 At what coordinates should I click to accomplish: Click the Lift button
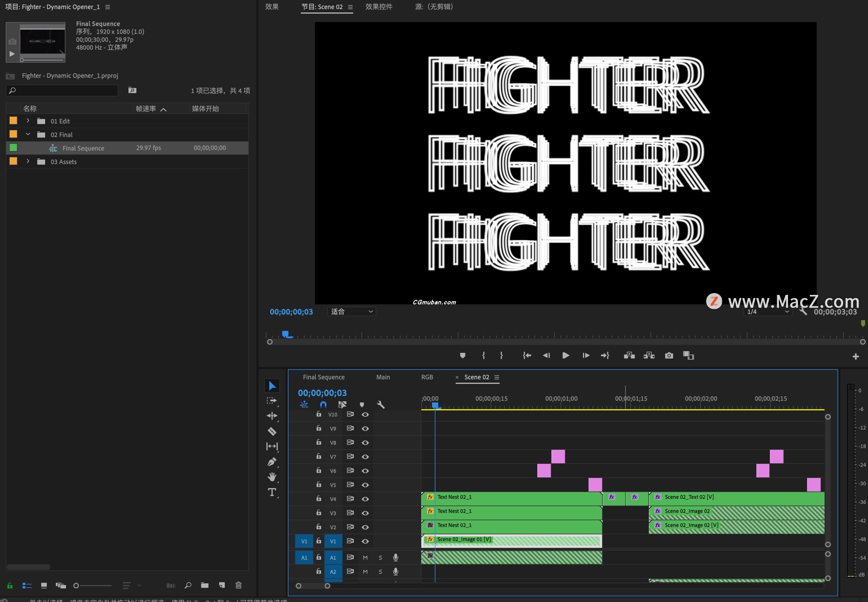pyautogui.click(x=629, y=356)
